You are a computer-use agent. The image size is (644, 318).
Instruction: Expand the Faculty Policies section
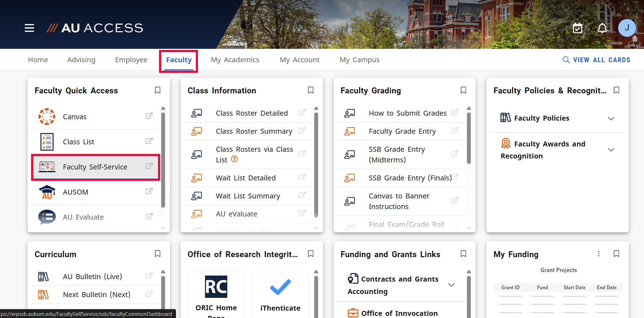(611, 118)
